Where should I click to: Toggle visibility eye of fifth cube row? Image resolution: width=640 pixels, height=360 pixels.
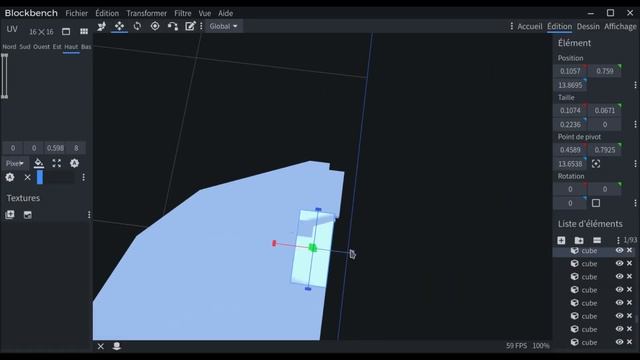click(x=619, y=302)
